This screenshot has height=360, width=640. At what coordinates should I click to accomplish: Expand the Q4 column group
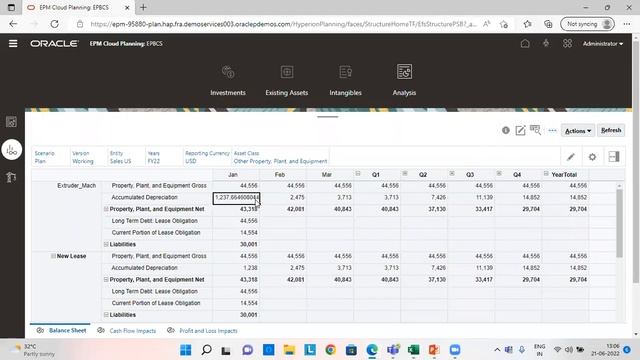[x=499, y=174]
